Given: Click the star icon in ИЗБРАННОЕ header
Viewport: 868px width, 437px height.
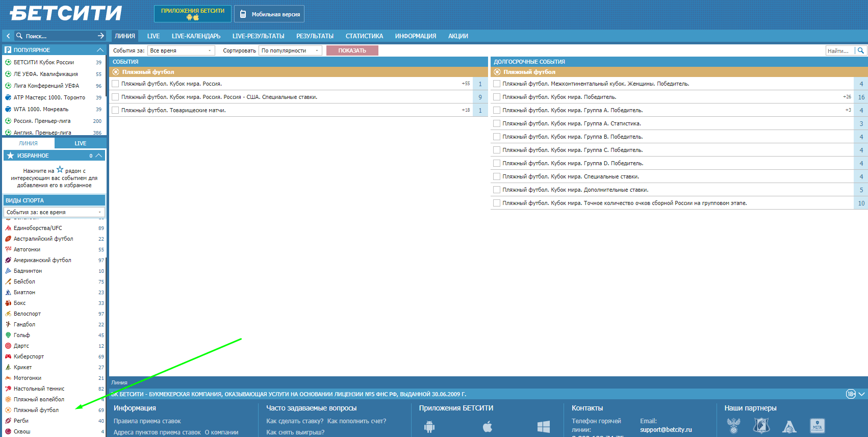Looking at the screenshot, I should 10,156.
